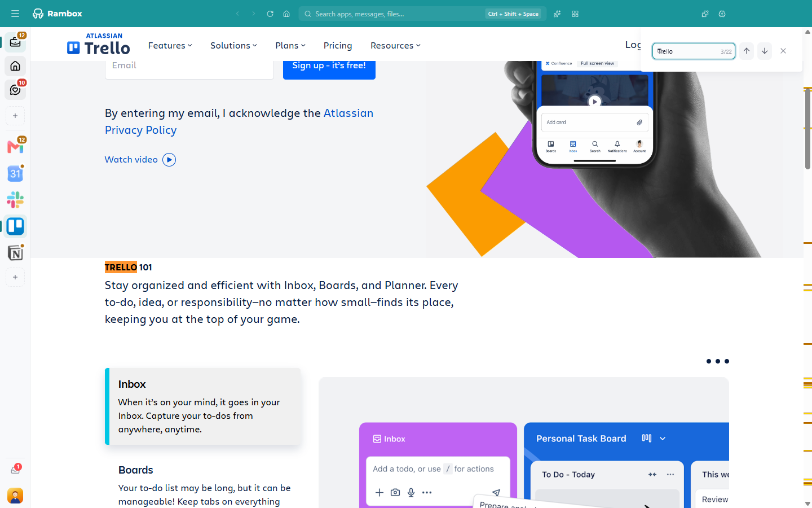
Task: Select the Inbox feature card
Action: [x=203, y=406]
